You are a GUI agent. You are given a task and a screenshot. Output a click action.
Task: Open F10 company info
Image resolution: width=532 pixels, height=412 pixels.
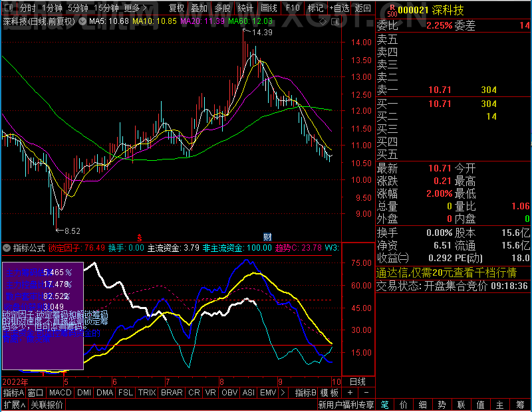[x=293, y=8]
